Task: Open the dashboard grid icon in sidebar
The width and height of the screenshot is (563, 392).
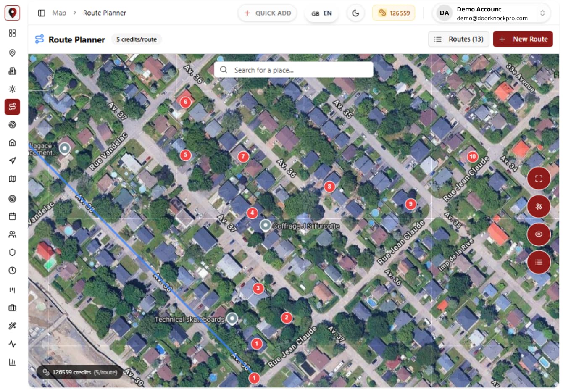Action: pos(12,33)
